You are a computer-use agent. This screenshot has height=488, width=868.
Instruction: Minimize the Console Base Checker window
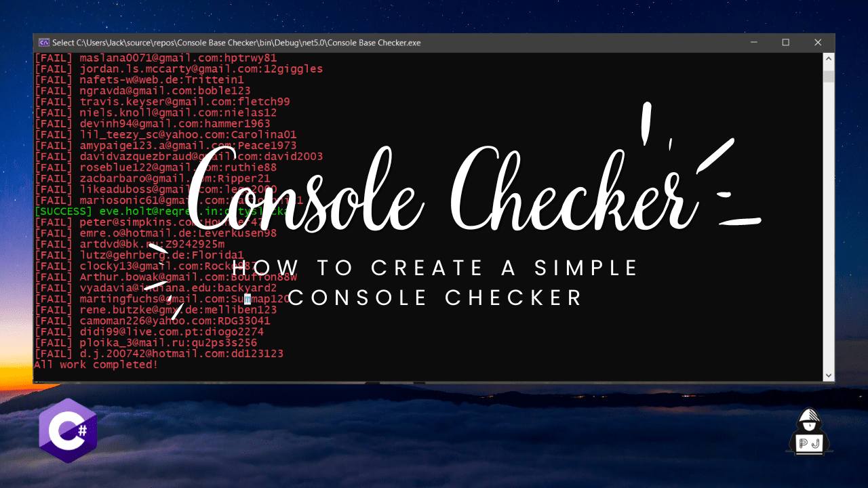tap(754, 42)
